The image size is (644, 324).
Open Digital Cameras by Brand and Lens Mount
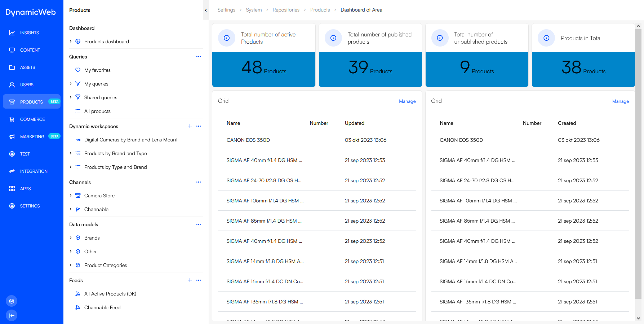(131, 140)
